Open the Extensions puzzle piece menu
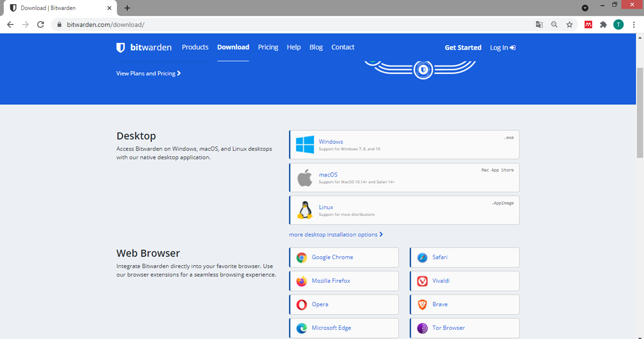This screenshot has height=339, width=644. 603,24
